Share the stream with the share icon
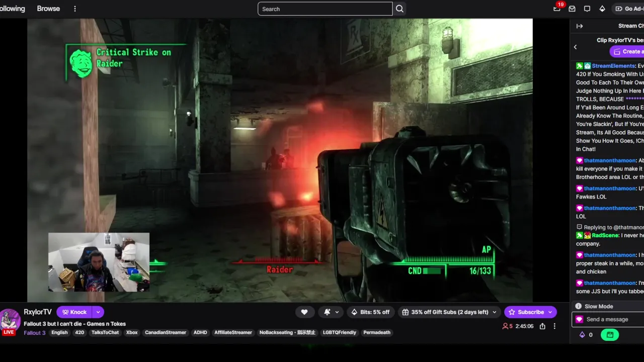Viewport: 644px width, 362px height. pyautogui.click(x=542, y=326)
